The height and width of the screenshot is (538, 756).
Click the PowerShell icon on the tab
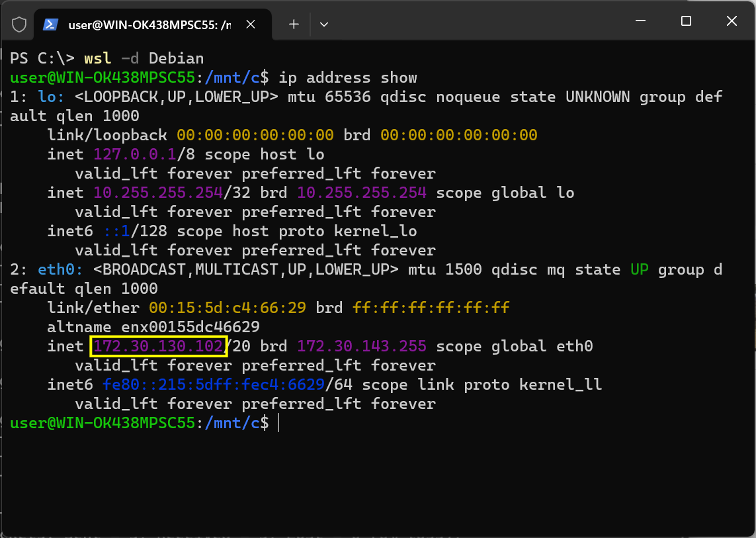pyautogui.click(x=51, y=24)
